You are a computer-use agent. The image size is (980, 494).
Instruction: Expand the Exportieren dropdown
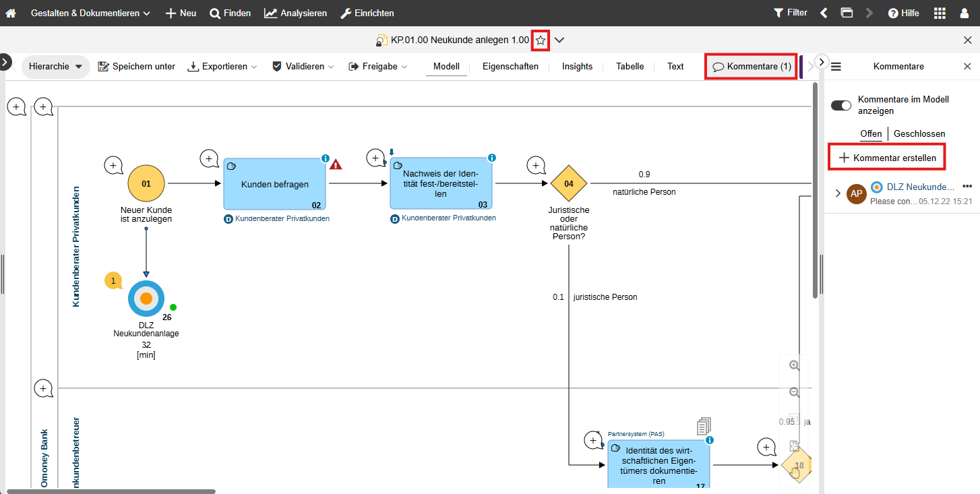(x=222, y=67)
